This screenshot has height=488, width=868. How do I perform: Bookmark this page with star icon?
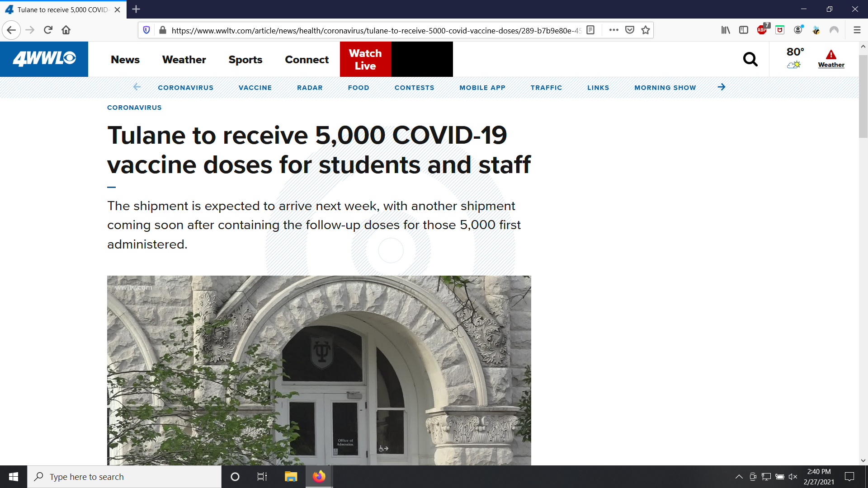tap(646, 30)
